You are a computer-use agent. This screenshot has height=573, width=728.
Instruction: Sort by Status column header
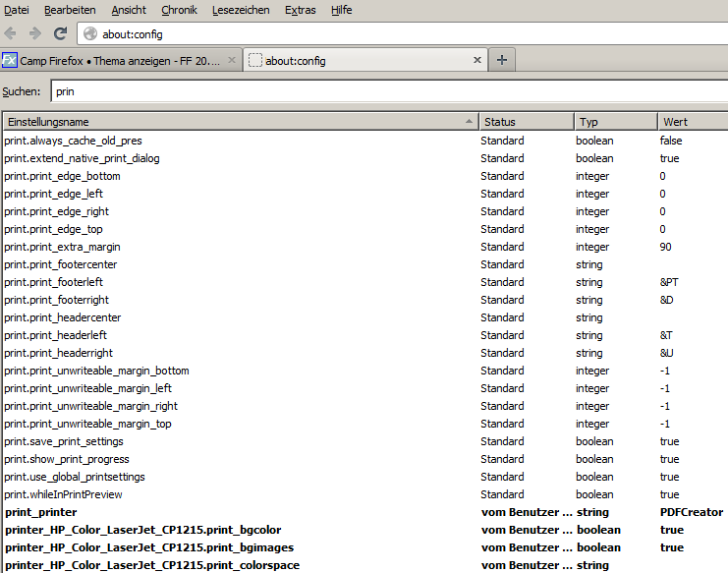(527, 122)
